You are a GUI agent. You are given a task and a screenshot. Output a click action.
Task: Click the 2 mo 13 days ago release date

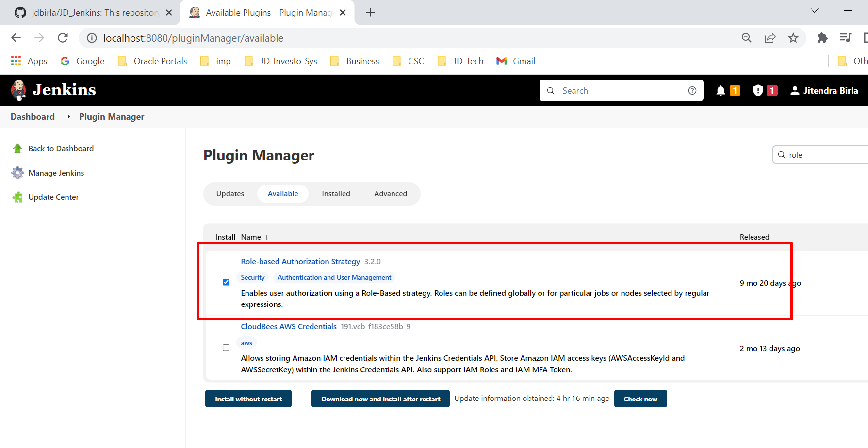[770, 349]
